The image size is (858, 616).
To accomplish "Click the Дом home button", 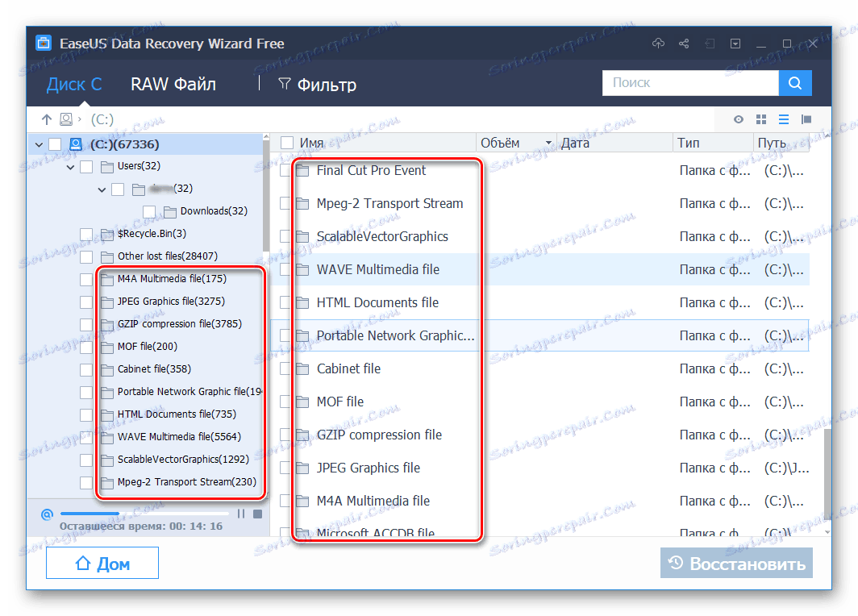I will pos(102,563).
